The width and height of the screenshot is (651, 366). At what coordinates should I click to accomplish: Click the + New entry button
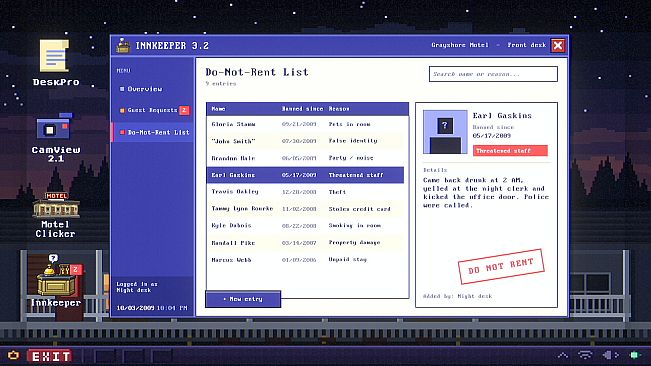point(243,299)
